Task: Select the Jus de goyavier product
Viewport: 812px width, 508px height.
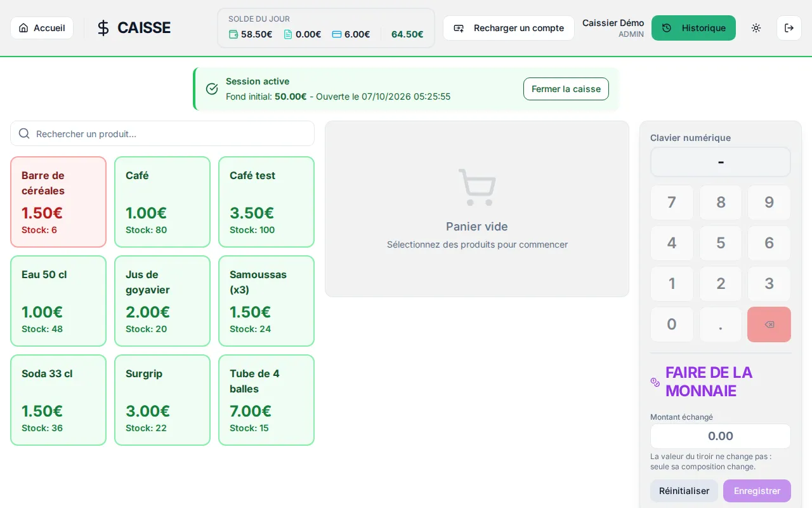Action: [162, 301]
